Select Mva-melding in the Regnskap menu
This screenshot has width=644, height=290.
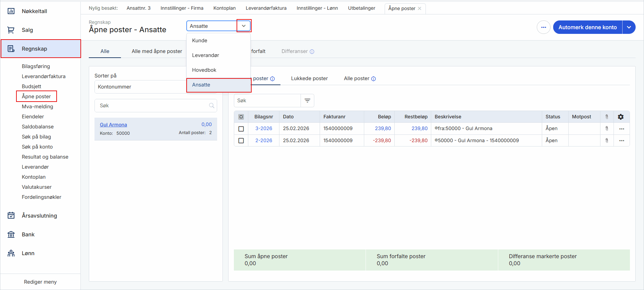[37, 107]
